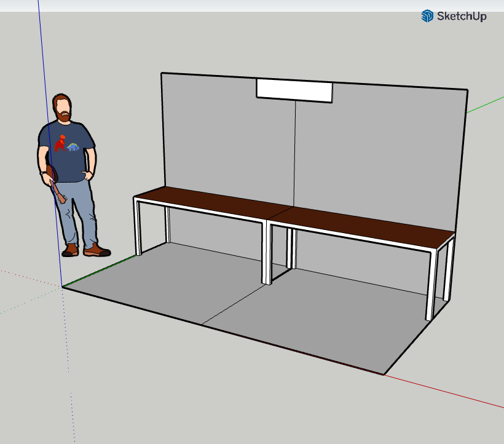The image size is (504, 444).
Task: Click the SketchUp wordmark text
Action: coord(461,17)
